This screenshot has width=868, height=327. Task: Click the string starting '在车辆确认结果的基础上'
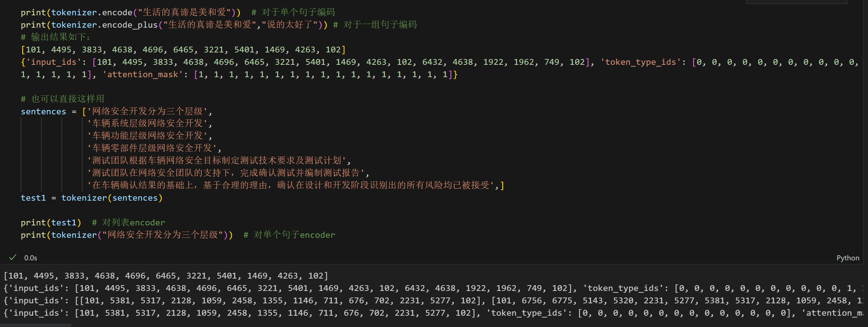291,185
